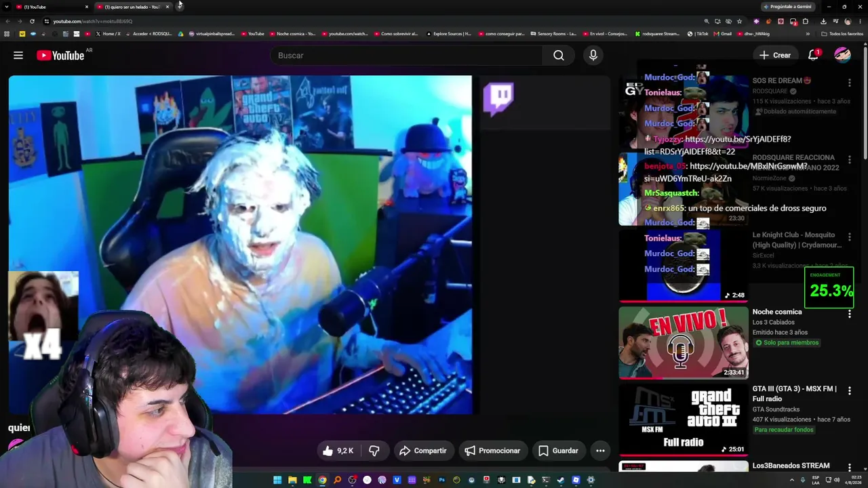Open options for SOS RE DREAM video

click(850, 83)
